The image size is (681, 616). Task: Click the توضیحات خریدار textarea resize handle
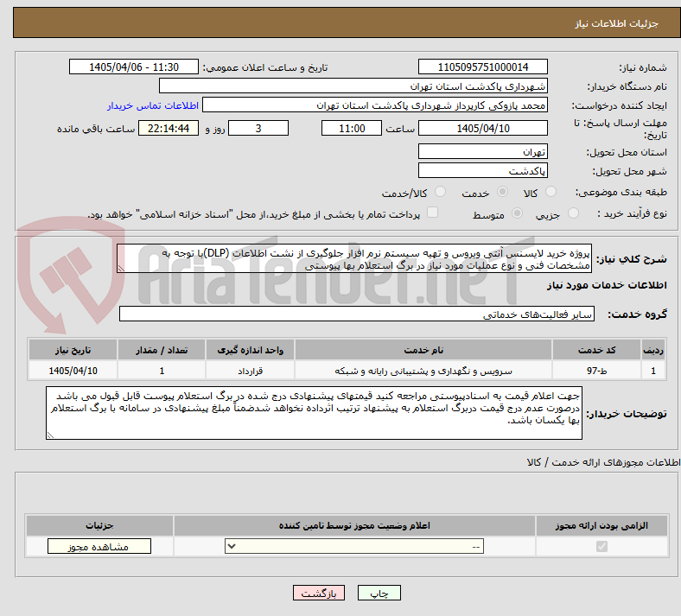[x=50, y=435]
